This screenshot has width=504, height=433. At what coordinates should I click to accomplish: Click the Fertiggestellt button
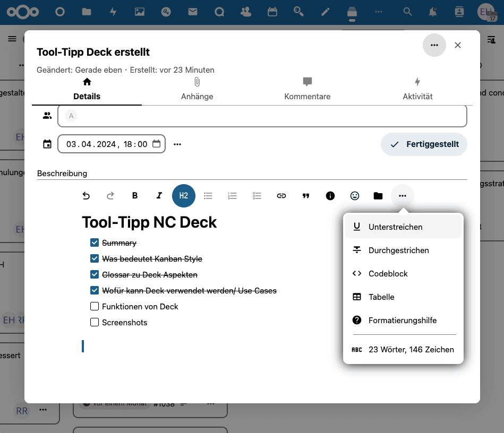424,144
